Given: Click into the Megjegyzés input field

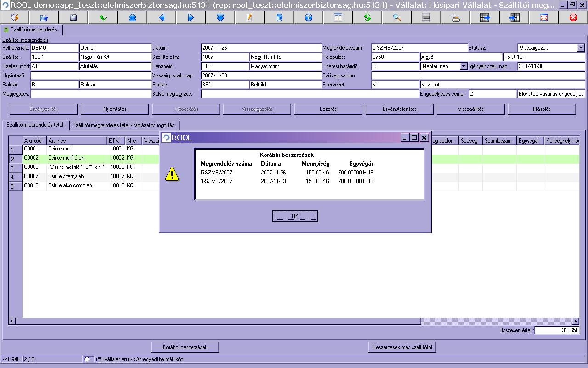Looking at the screenshot, I should point(91,94).
